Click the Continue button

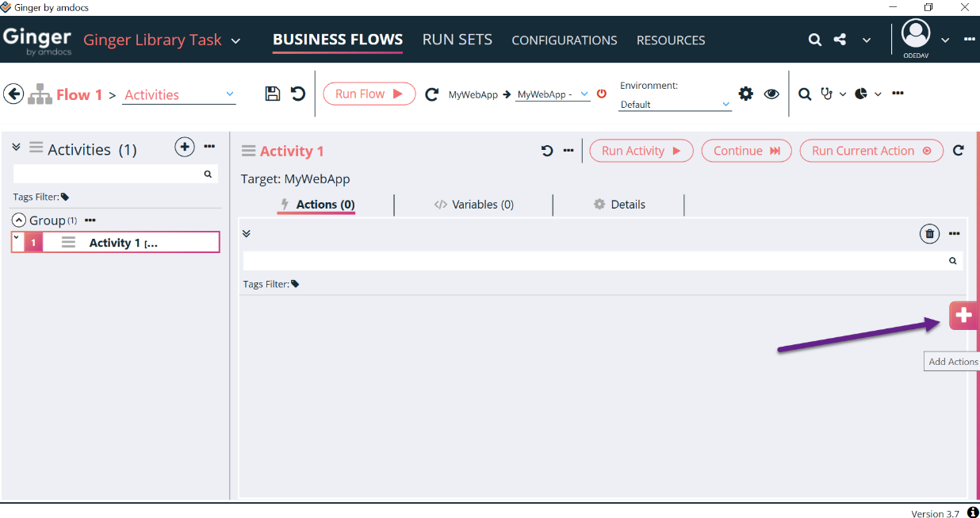[x=747, y=151]
